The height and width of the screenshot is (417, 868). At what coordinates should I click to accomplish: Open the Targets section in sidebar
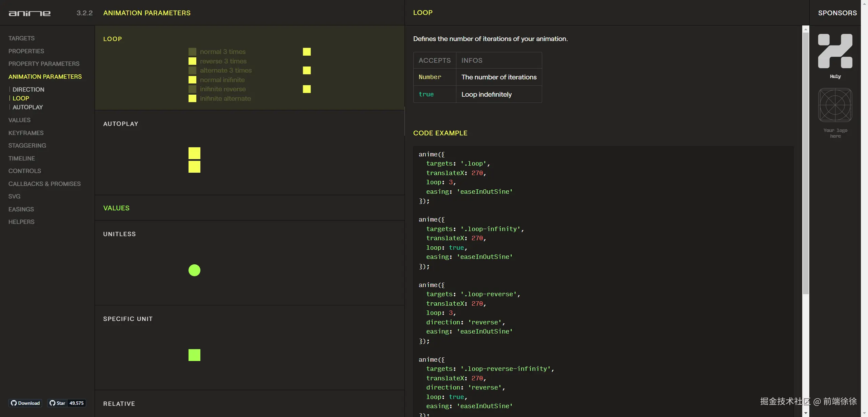tap(21, 38)
